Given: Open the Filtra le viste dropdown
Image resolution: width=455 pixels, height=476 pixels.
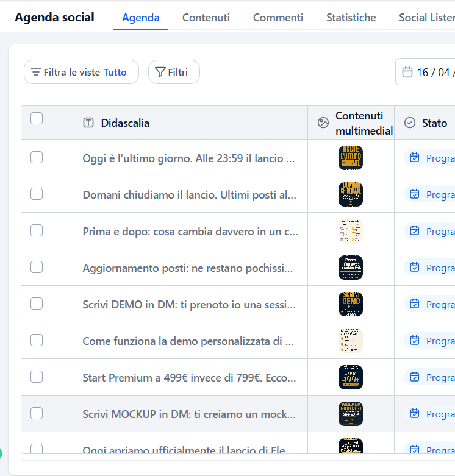Looking at the screenshot, I should pyautogui.click(x=81, y=72).
